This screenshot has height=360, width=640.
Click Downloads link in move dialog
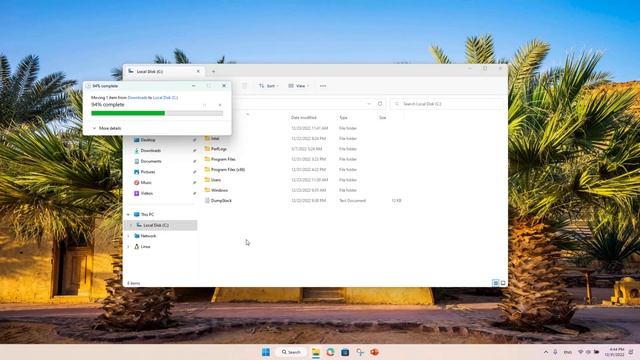point(137,98)
